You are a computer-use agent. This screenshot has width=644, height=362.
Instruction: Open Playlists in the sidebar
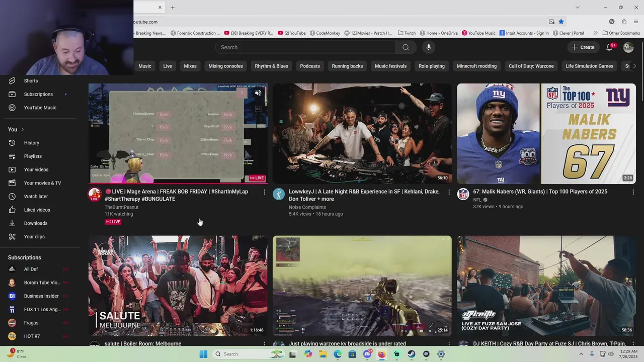coord(33,156)
